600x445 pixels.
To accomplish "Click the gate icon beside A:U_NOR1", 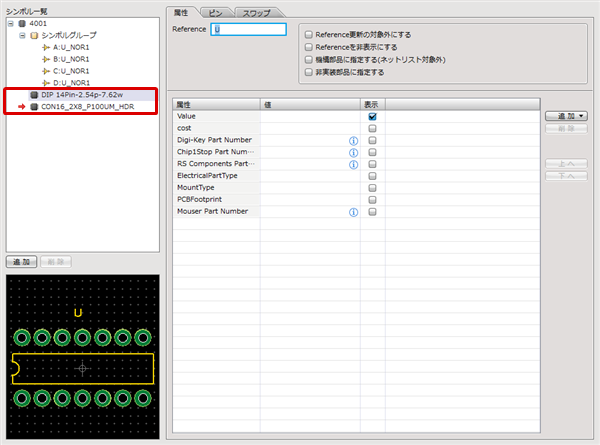I will tap(46, 47).
